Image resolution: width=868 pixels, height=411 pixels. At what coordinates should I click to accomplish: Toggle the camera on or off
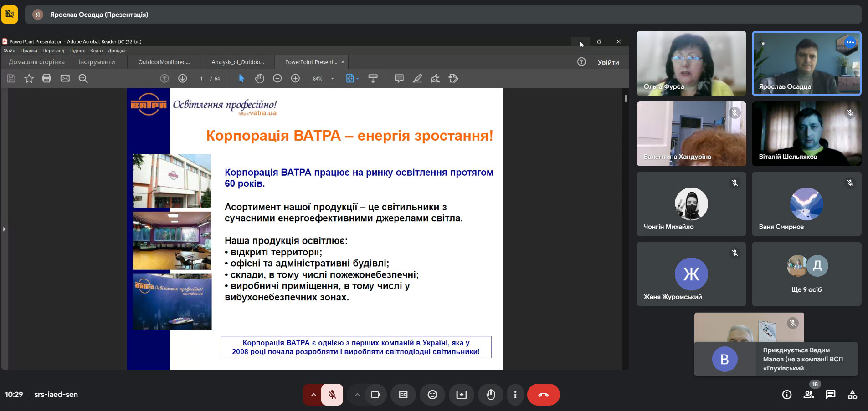376,395
